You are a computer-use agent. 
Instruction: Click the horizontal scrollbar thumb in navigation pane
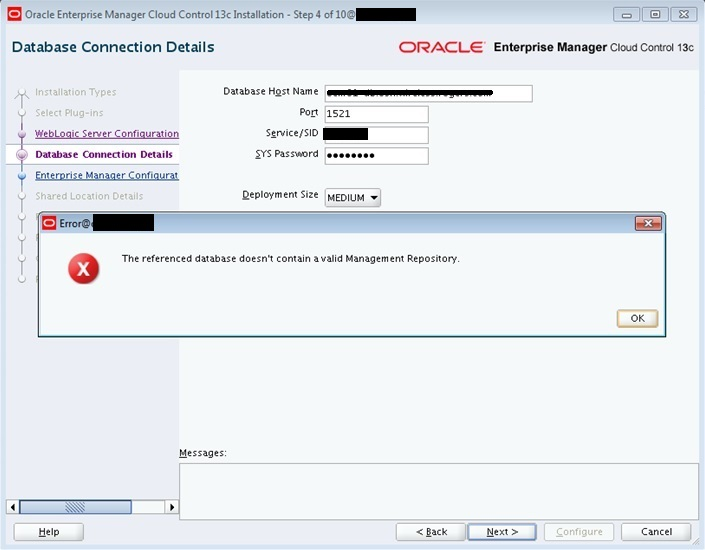point(76,507)
